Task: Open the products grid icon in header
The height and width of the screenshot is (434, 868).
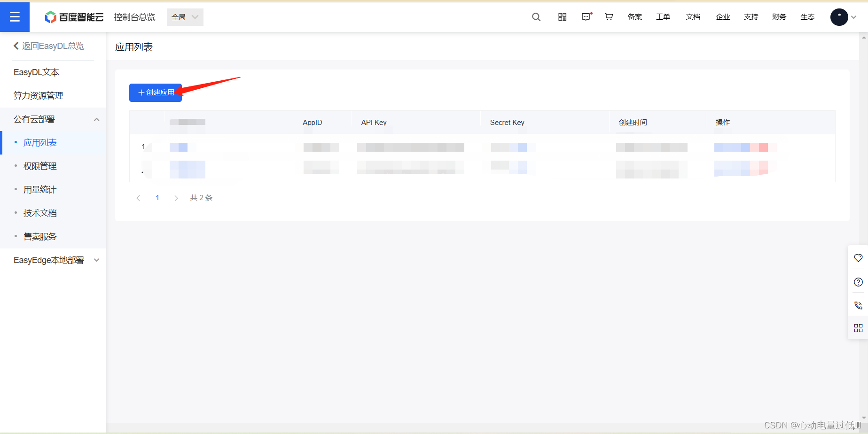Action: pyautogui.click(x=562, y=17)
